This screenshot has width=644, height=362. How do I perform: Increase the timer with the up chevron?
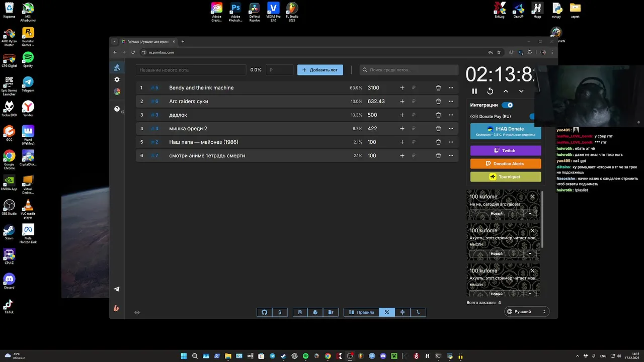point(506,91)
